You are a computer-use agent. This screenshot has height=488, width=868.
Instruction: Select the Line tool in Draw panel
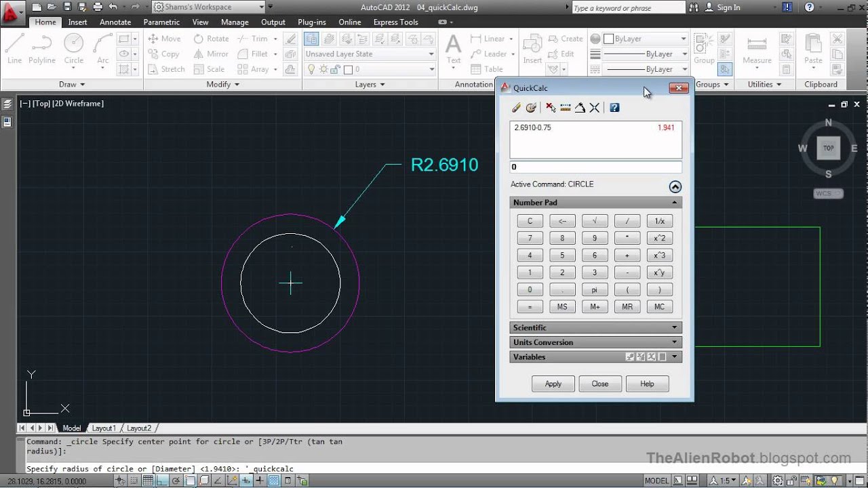click(x=14, y=49)
